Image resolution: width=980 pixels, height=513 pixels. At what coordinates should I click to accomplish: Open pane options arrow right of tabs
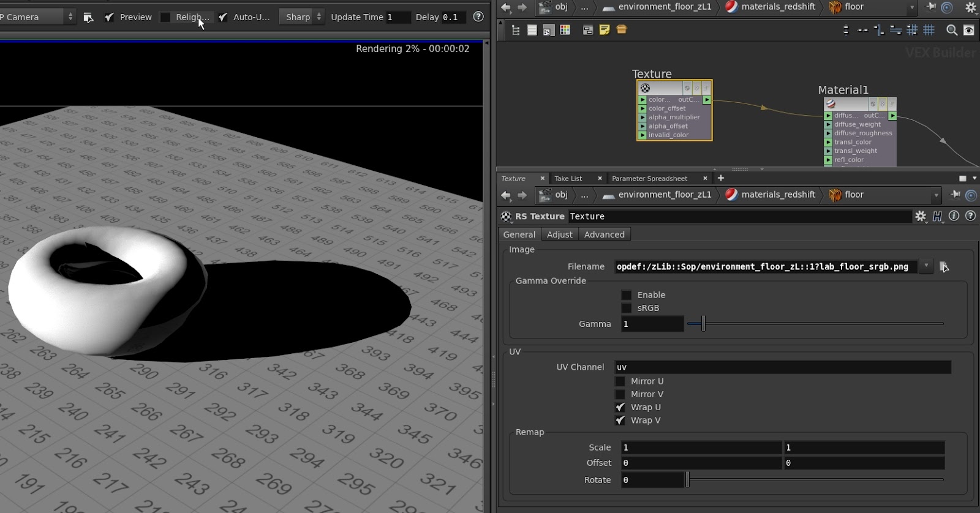coord(974,178)
